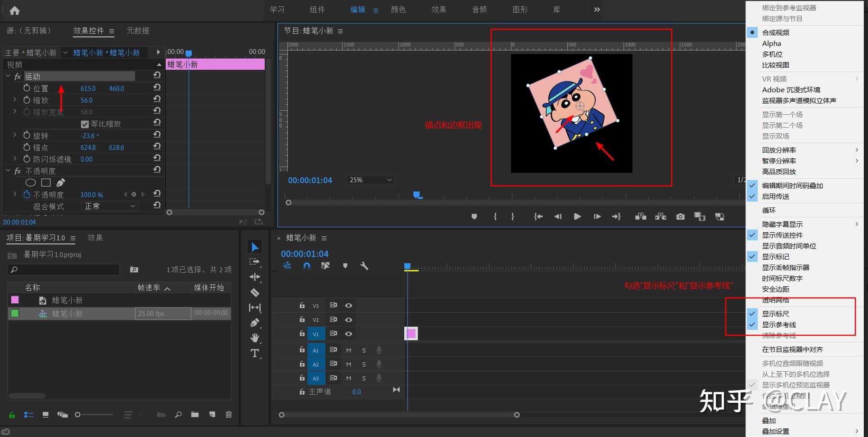868x437 pixels.
Task: Expand the 旋转 parameter
Action: [x=14, y=135]
